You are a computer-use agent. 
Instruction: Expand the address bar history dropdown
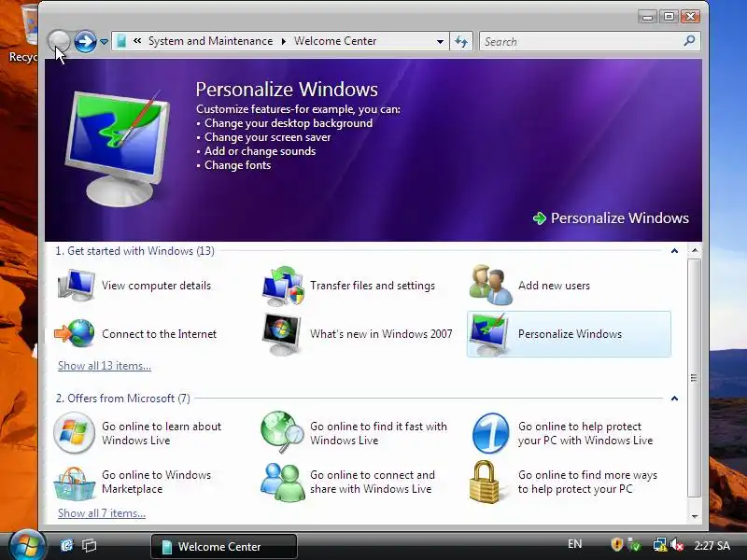[440, 41]
